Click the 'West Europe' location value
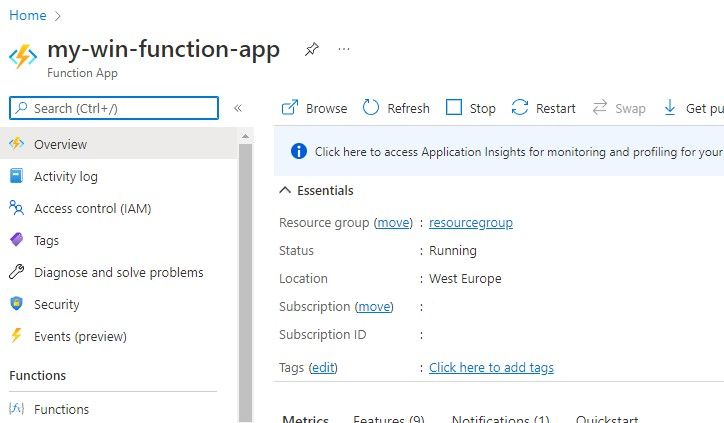 465,279
